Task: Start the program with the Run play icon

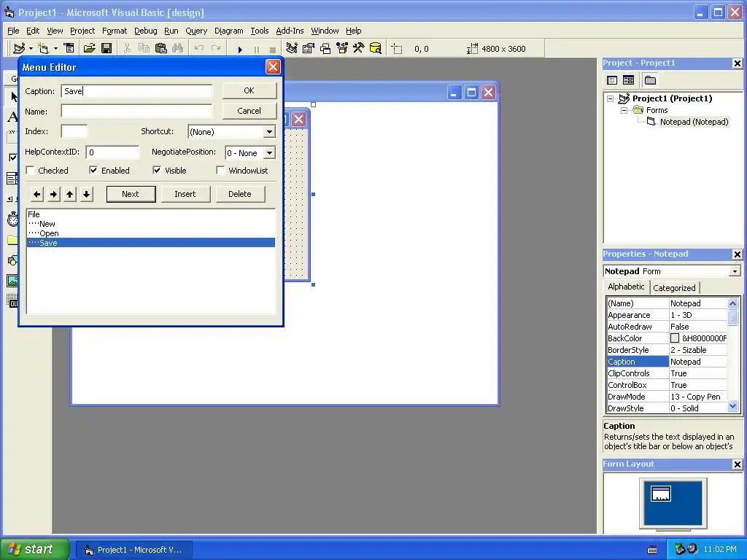Action: (240, 49)
